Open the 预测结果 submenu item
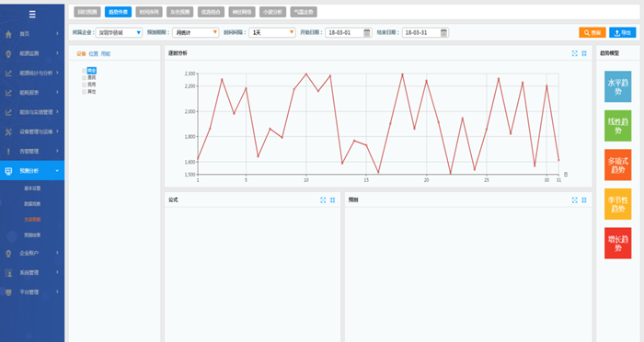Viewport: 644px width, 342px height. point(32,235)
